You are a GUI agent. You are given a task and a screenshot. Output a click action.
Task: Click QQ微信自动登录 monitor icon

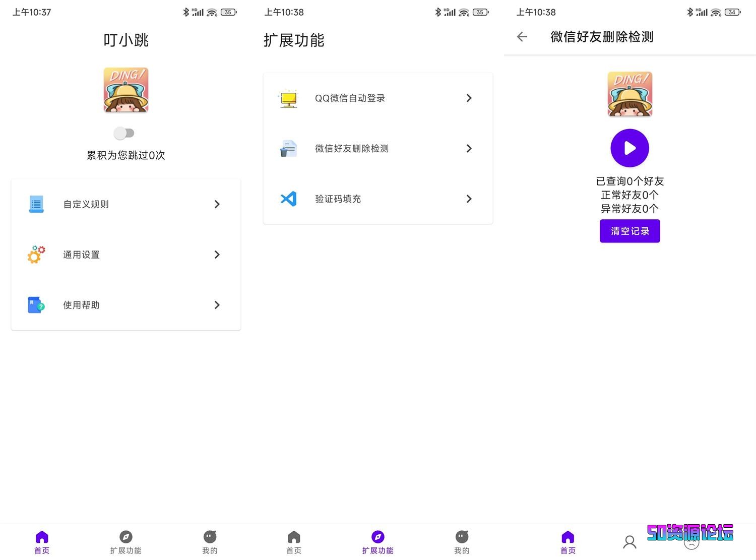288,98
